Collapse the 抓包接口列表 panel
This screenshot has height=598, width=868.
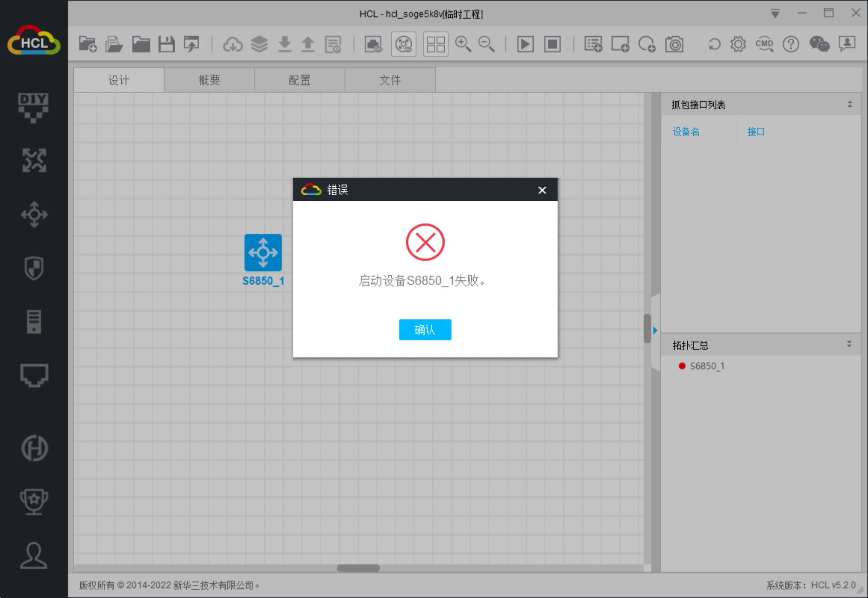850,105
